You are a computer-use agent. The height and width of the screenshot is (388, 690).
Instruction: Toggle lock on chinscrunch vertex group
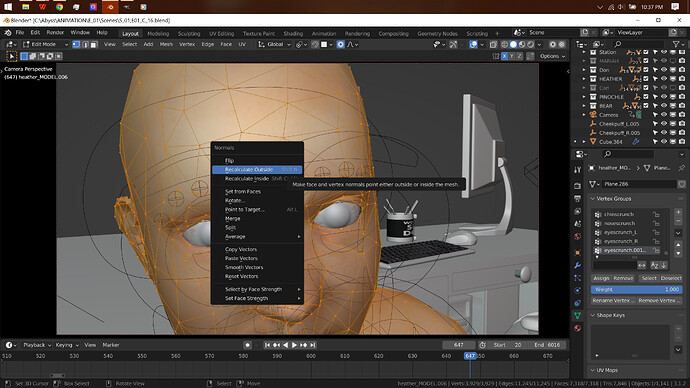click(x=656, y=214)
